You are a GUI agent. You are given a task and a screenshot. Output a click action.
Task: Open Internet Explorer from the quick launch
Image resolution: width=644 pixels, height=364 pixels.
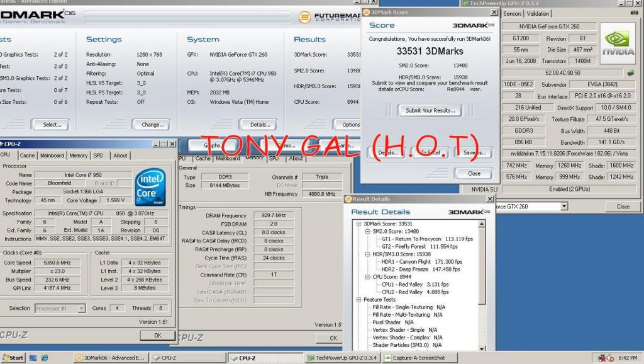[x=45, y=358]
